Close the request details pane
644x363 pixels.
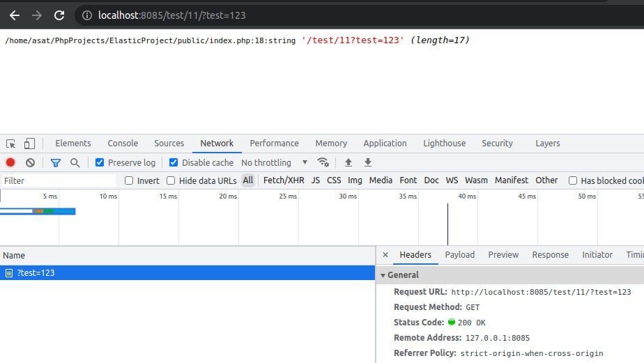point(385,254)
